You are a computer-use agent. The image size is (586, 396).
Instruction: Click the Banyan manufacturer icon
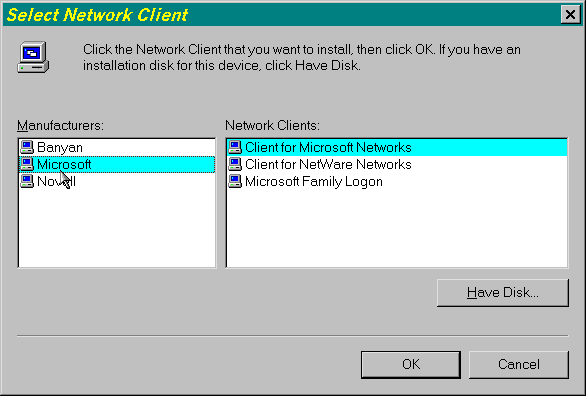[27, 147]
